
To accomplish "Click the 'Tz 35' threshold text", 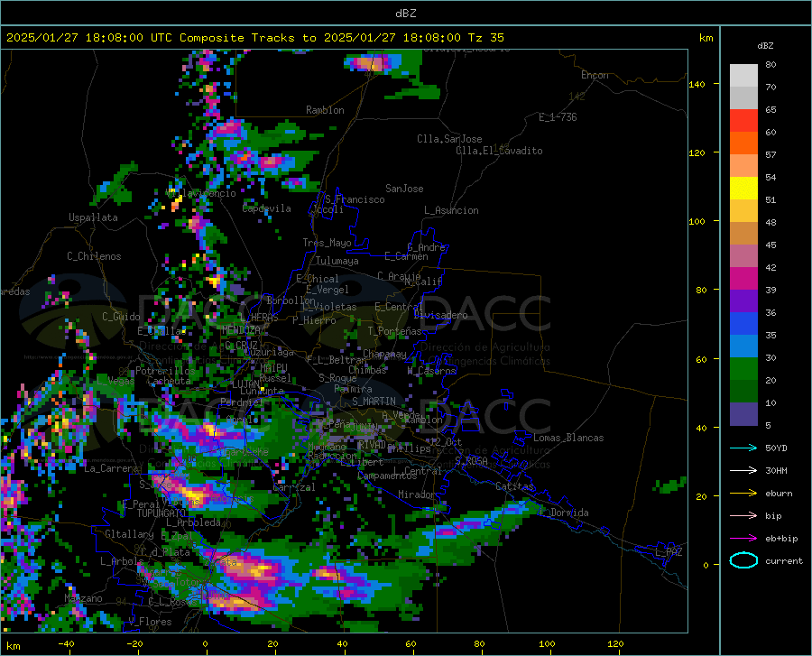I will click(485, 38).
